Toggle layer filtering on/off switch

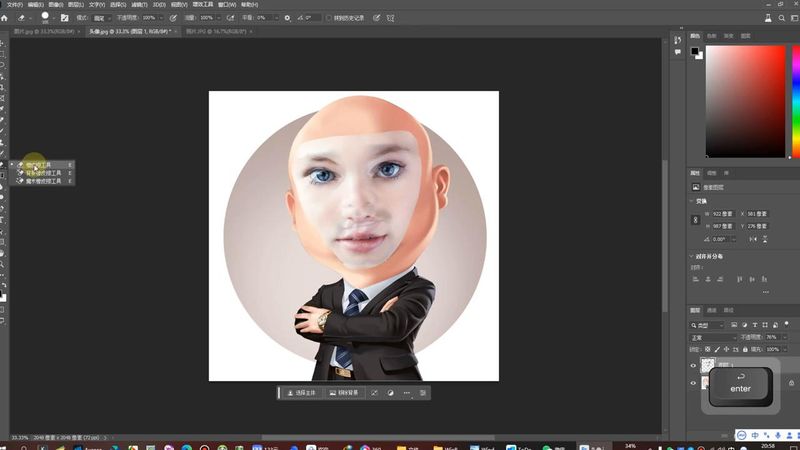786,324
